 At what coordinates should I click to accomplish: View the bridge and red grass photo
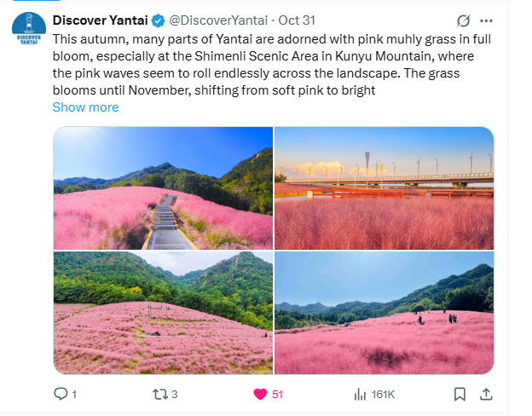384,188
